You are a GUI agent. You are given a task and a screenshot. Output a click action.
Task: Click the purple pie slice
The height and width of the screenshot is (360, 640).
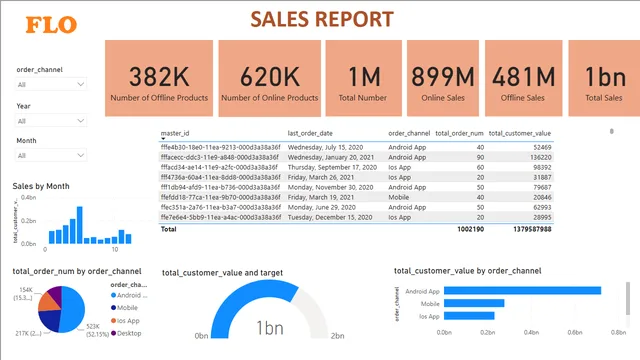pos(56,295)
